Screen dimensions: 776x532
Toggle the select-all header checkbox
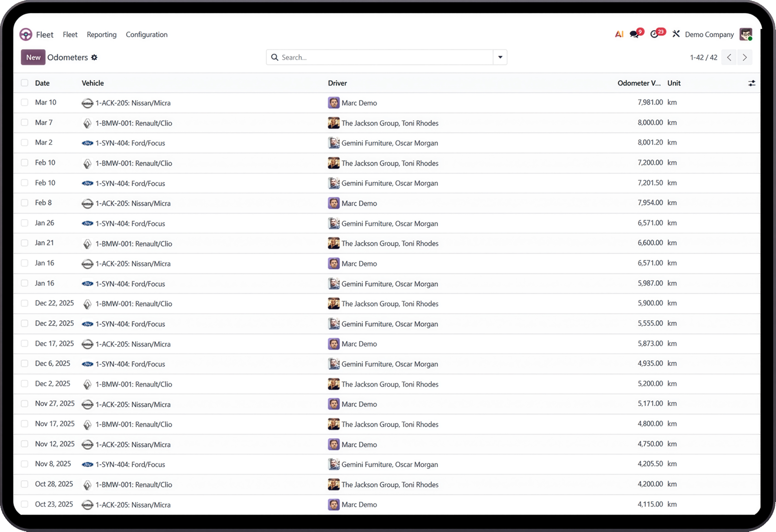(24, 83)
